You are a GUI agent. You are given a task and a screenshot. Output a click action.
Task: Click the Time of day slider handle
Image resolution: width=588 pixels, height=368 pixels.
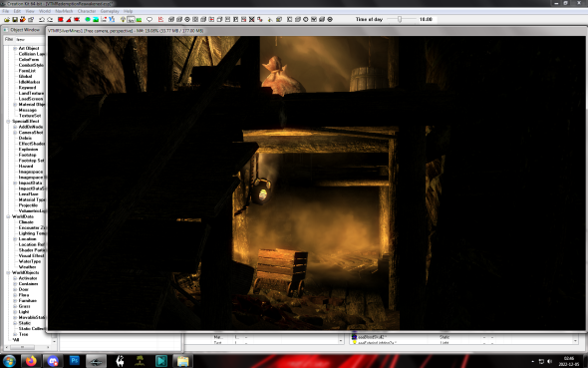[x=400, y=19]
